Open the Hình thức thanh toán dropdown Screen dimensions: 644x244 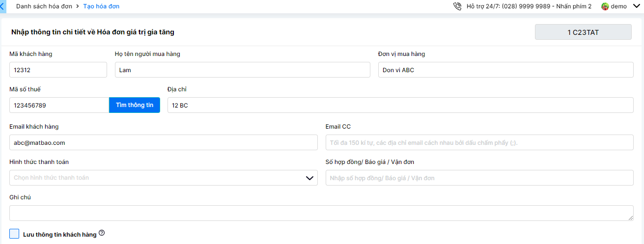pos(163,178)
